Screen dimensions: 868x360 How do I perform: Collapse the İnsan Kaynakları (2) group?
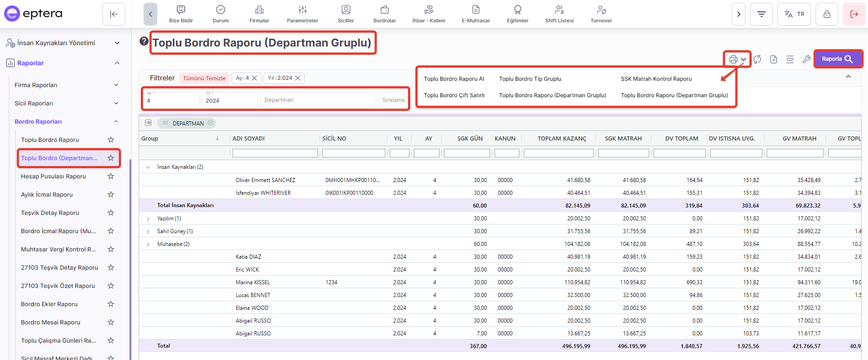click(148, 167)
